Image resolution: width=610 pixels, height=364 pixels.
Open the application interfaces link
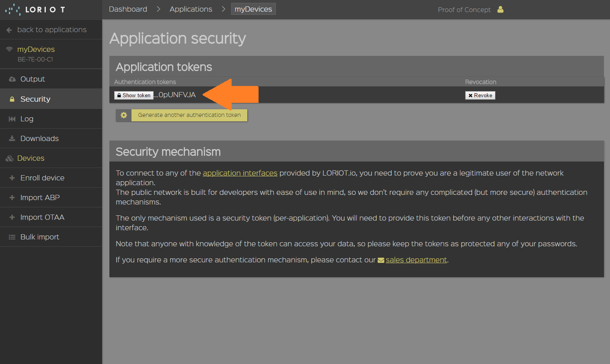(x=240, y=173)
